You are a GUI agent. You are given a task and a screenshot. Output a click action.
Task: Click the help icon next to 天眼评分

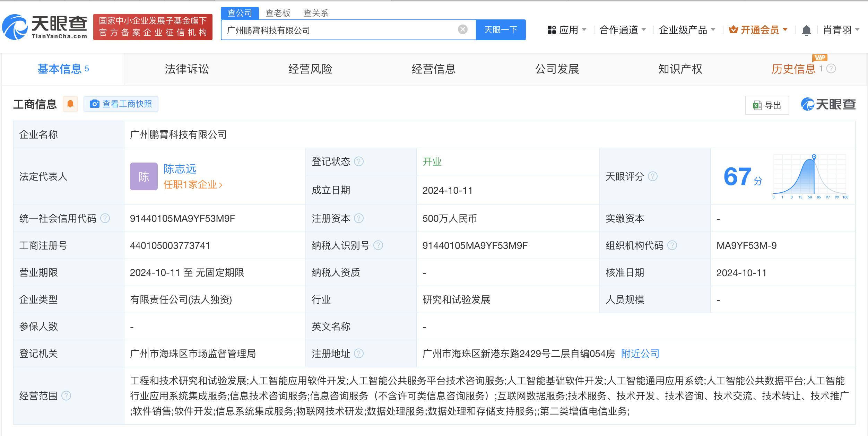653,176
